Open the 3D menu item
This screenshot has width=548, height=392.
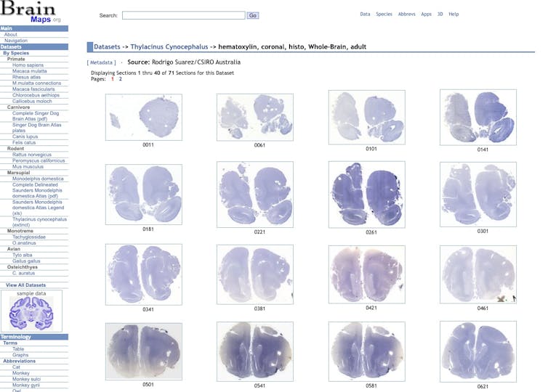click(x=440, y=14)
